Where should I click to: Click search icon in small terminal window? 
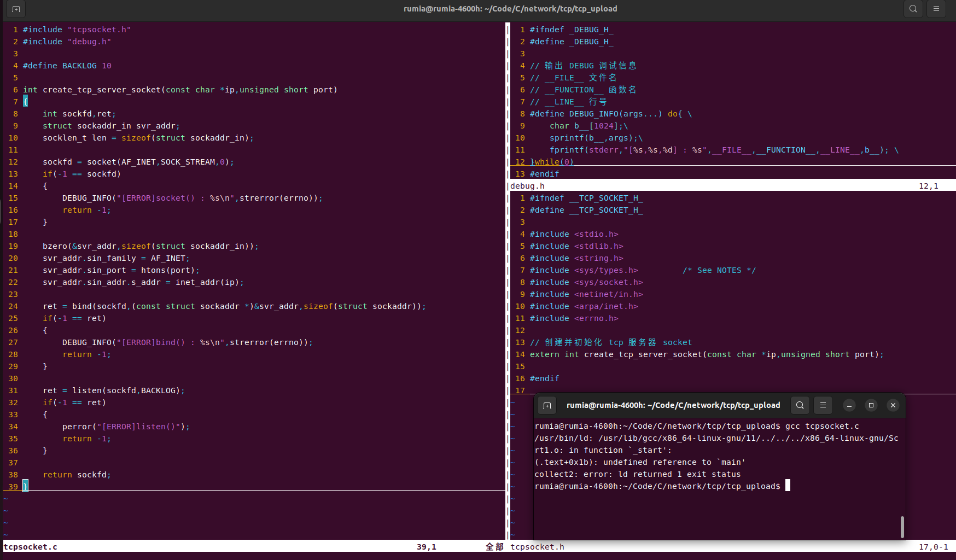point(800,405)
